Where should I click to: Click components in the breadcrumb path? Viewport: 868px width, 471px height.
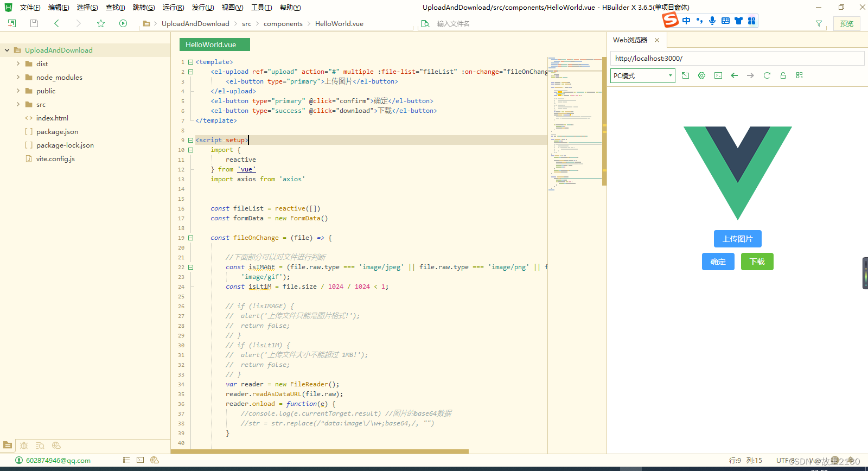(x=283, y=23)
